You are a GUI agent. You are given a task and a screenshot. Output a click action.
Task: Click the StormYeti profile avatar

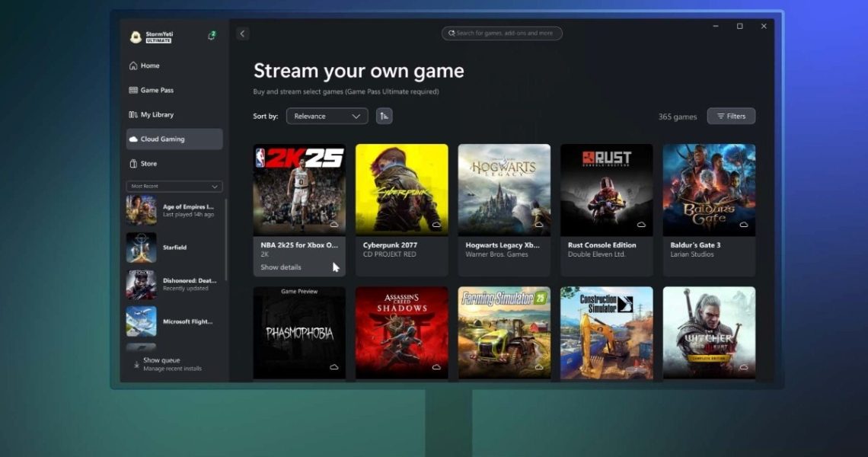(136, 37)
